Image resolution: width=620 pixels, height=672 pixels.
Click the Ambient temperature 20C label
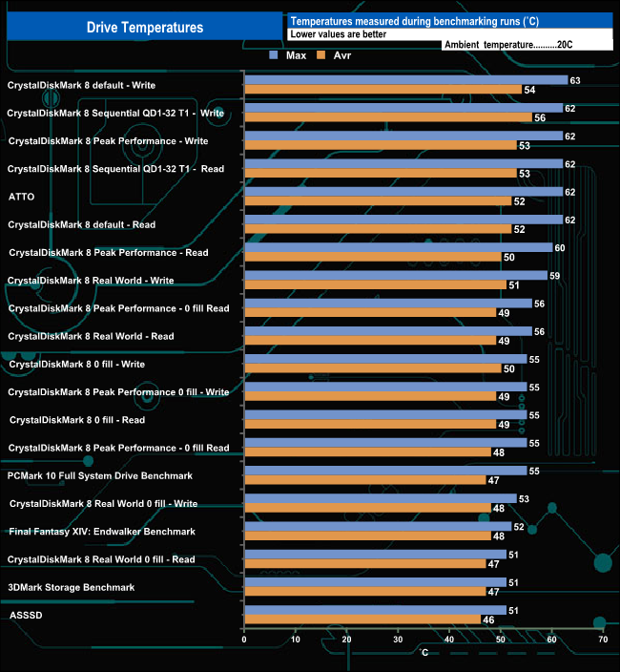click(x=508, y=45)
